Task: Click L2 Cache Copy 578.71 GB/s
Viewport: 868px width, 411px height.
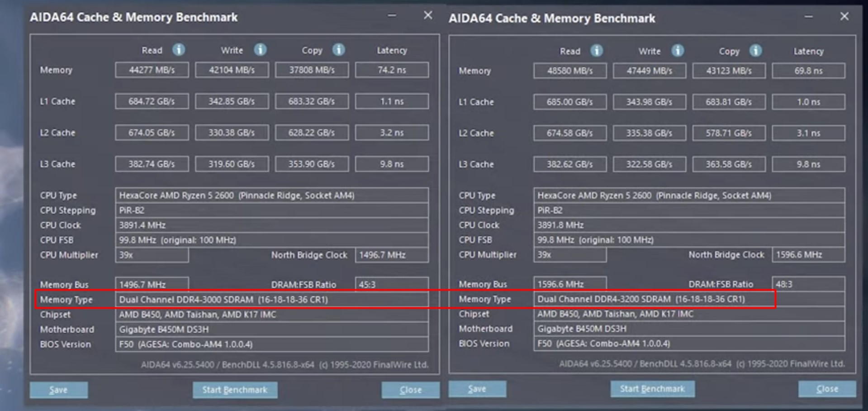Action: [x=729, y=133]
